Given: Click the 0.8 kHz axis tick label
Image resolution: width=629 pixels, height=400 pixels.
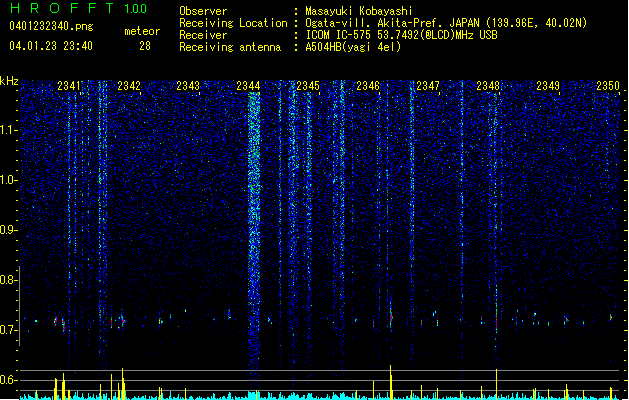Looking at the screenshot, I should 8,280.
